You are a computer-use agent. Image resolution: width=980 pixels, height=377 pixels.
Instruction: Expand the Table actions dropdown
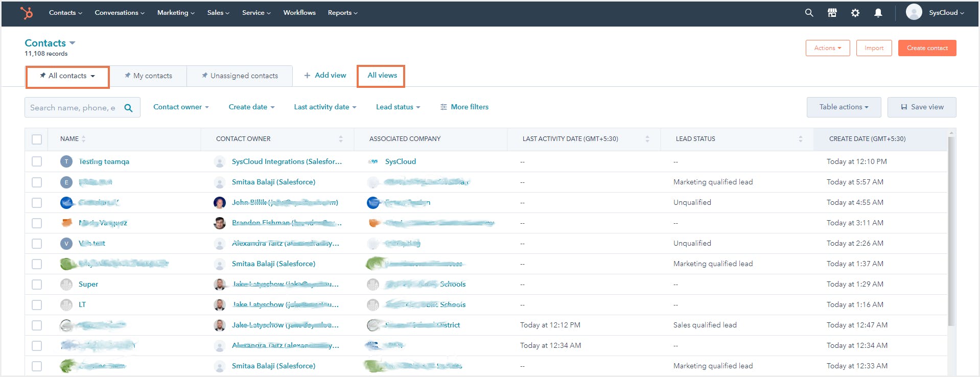coord(844,107)
